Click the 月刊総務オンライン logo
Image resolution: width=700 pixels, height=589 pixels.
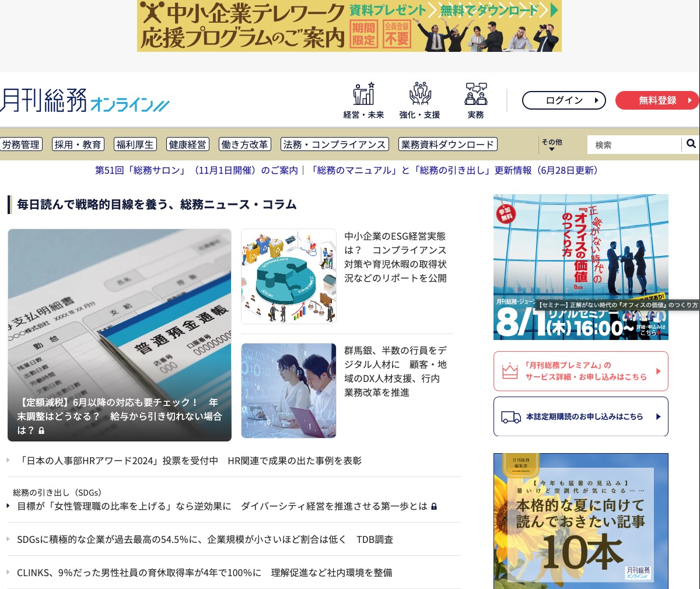tap(85, 99)
